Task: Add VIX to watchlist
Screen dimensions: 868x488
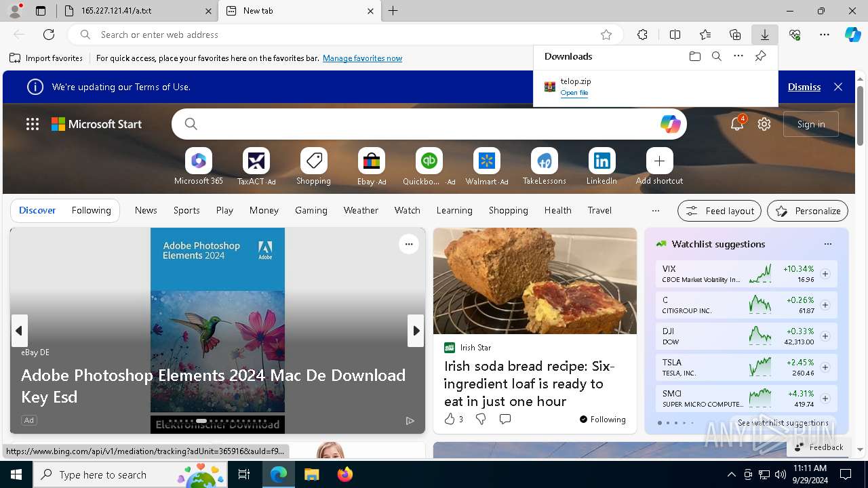Action: click(825, 274)
